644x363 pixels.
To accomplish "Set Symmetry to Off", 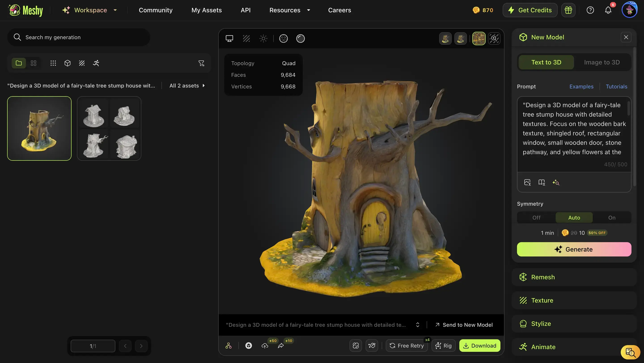I will point(536,218).
